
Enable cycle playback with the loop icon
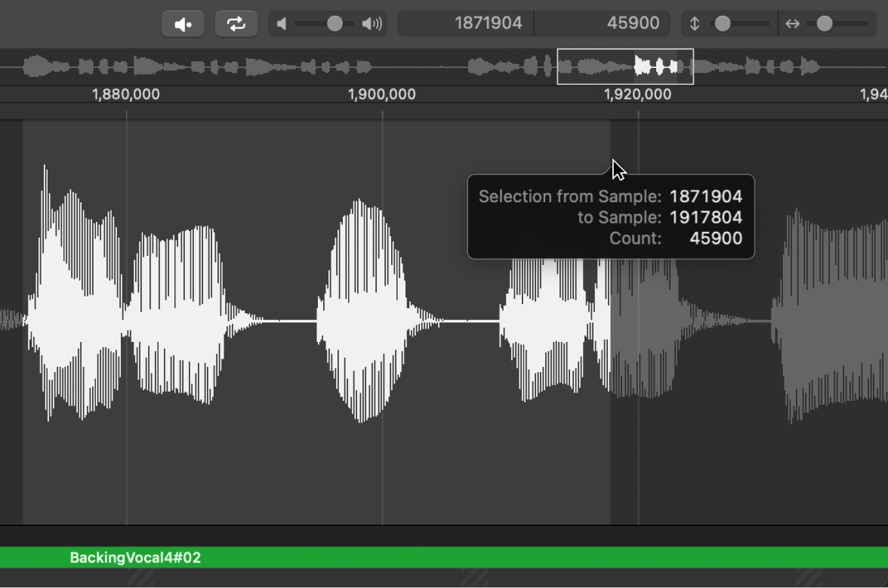point(235,23)
